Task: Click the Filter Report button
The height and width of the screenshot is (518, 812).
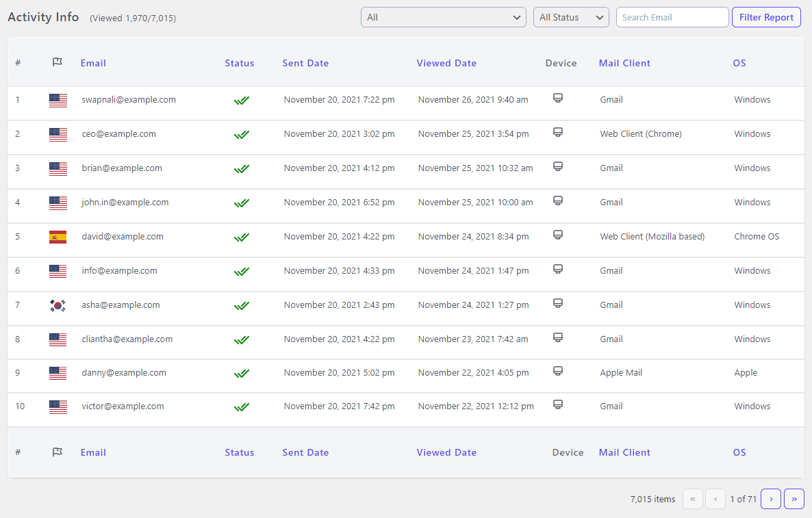Action: 766,17
